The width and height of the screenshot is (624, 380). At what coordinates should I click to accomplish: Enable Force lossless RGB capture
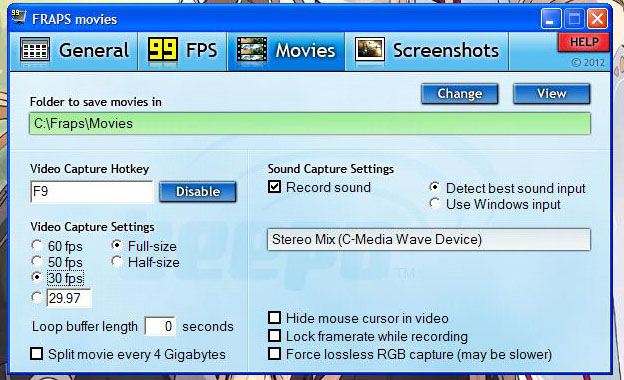click(x=275, y=353)
